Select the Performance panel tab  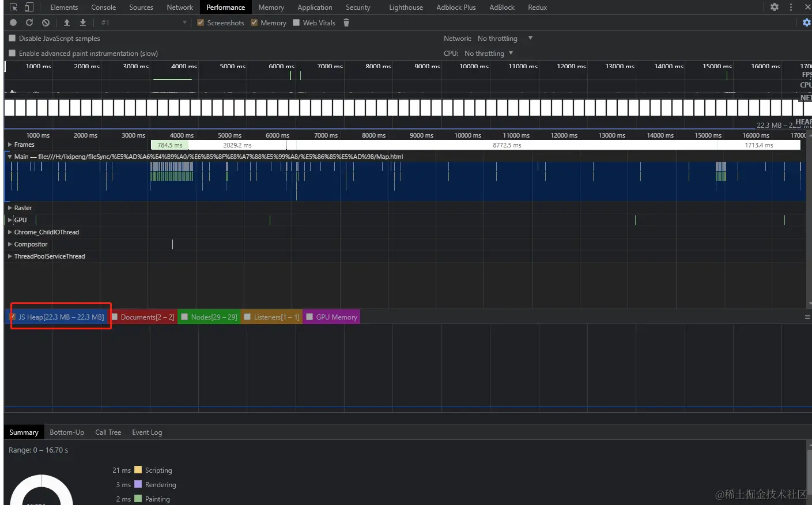click(226, 7)
